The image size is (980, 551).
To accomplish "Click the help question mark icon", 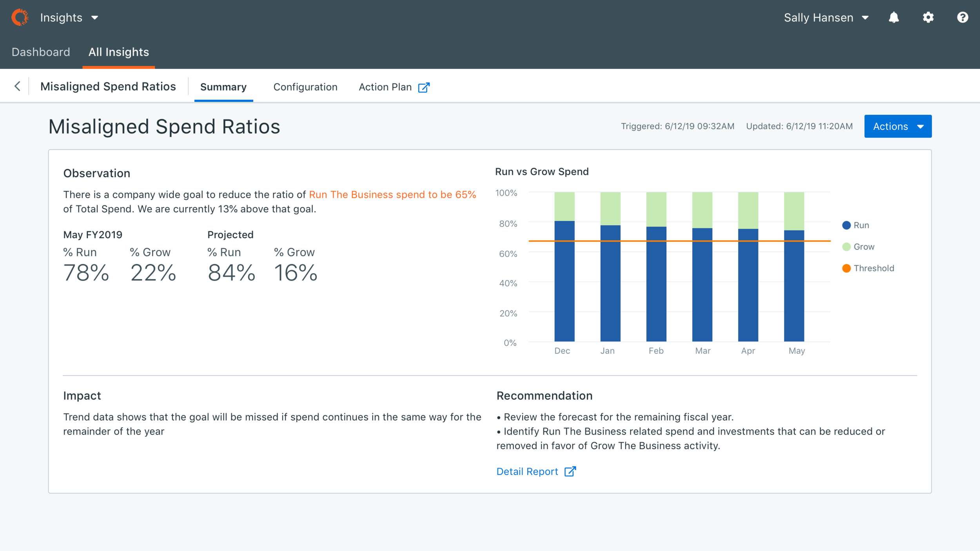I will 962,18.
